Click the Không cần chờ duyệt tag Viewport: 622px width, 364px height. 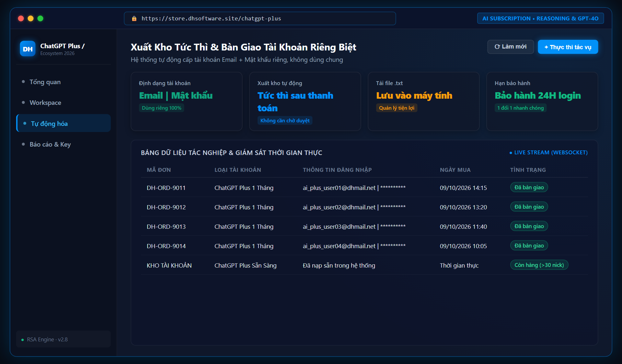tap(285, 120)
